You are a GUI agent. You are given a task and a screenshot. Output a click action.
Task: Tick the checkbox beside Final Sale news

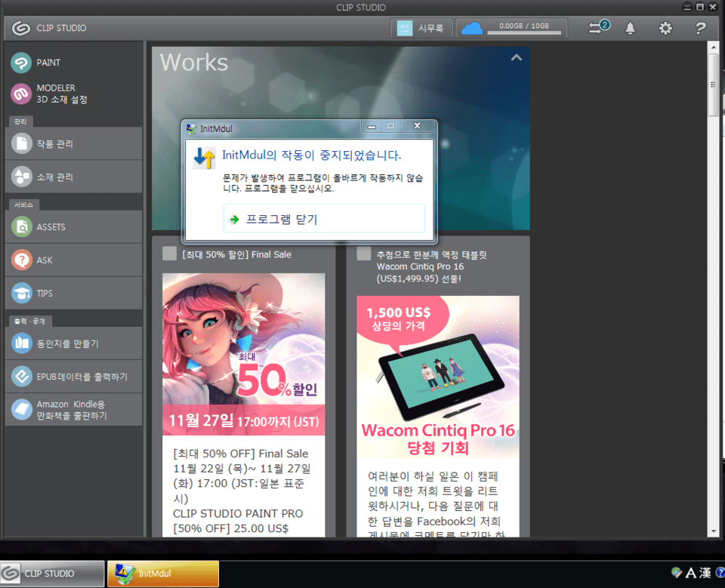click(x=169, y=254)
